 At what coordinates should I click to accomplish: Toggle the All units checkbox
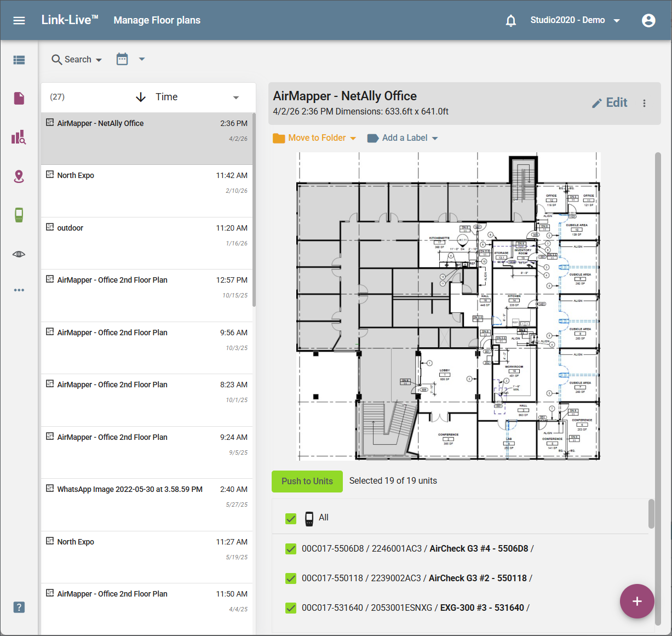(291, 518)
